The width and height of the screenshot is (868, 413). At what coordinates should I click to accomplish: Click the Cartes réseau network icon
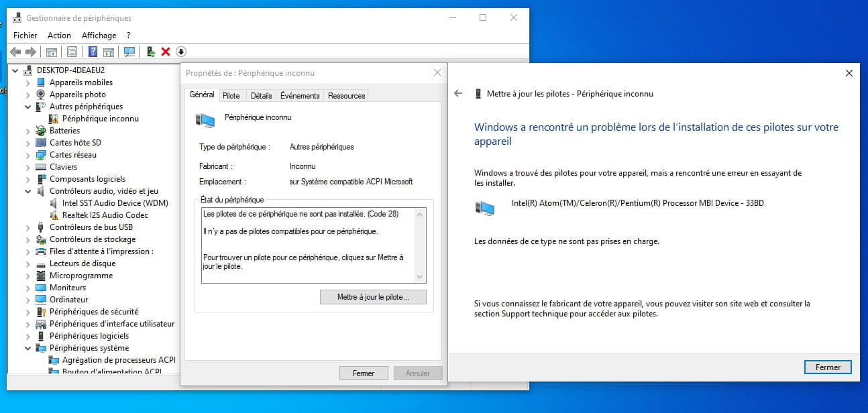click(x=41, y=155)
